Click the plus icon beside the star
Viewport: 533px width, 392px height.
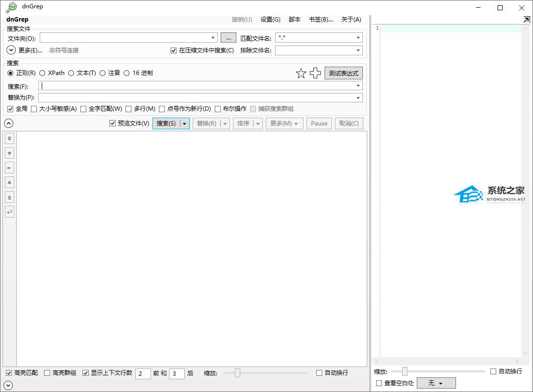pos(315,73)
